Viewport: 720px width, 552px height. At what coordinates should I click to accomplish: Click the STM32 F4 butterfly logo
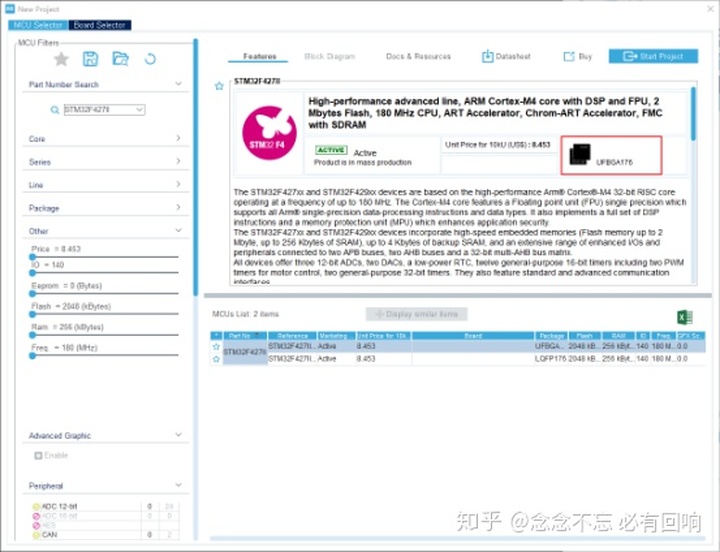click(x=269, y=133)
